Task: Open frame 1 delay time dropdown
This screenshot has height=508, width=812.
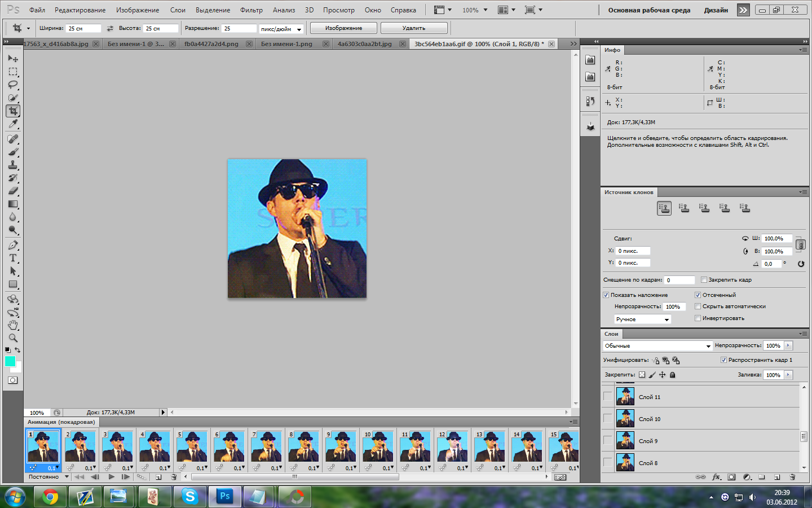Action: pyautogui.click(x=54, y=468)
